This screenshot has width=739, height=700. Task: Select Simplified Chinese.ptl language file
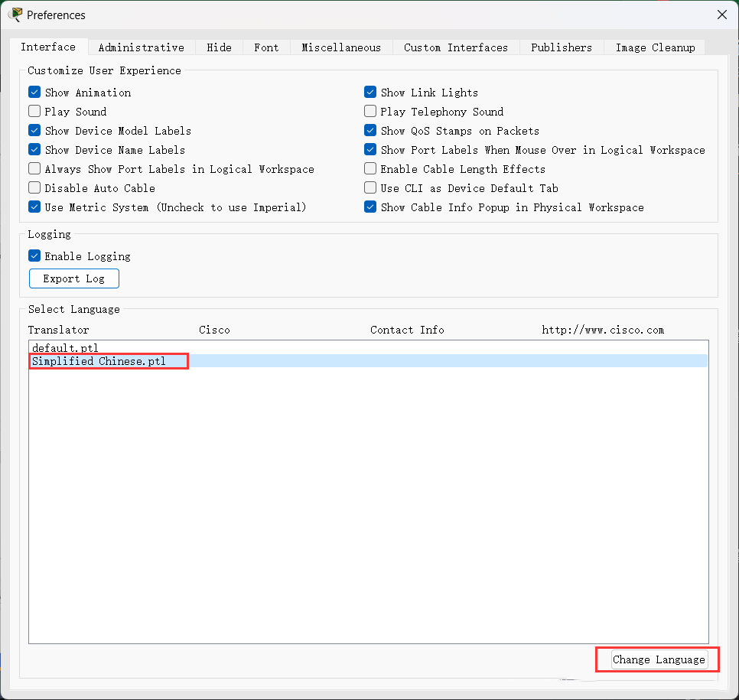368,361
